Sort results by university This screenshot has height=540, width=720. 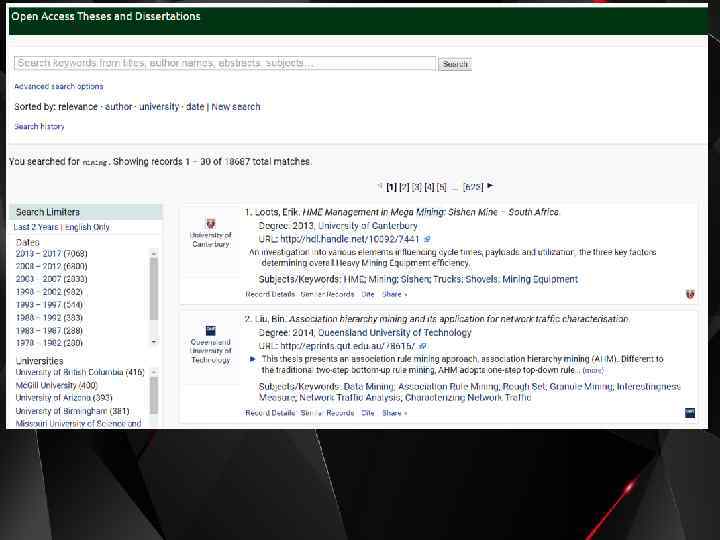(159, 107)
